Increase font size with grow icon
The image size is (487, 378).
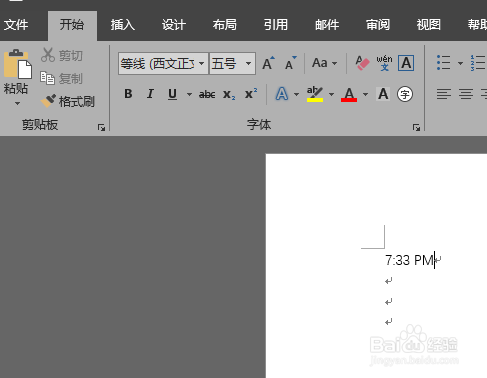(268, 63)
